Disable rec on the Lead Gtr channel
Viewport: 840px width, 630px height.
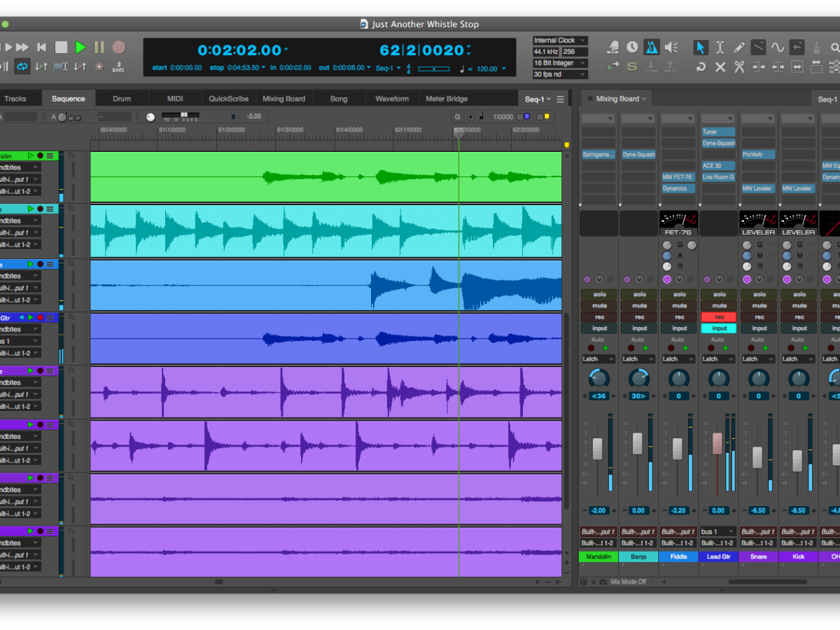click(719, 317)
